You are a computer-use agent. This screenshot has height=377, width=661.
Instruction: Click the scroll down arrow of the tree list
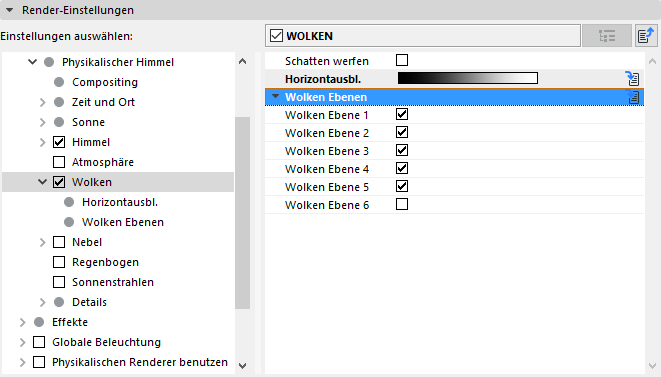point(242,366)
